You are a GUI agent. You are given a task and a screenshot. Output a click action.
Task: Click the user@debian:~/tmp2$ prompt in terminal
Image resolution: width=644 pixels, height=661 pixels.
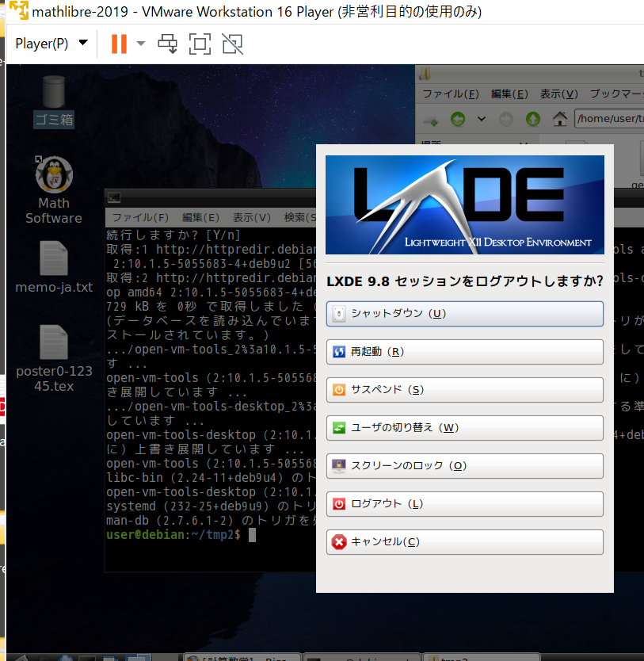coord(173,535)
